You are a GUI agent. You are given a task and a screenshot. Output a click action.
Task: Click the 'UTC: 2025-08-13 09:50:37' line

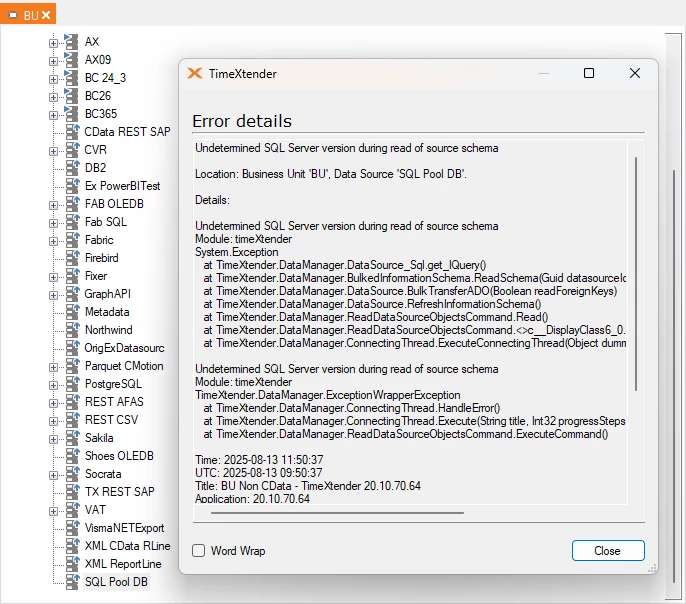tap(259, 473)
